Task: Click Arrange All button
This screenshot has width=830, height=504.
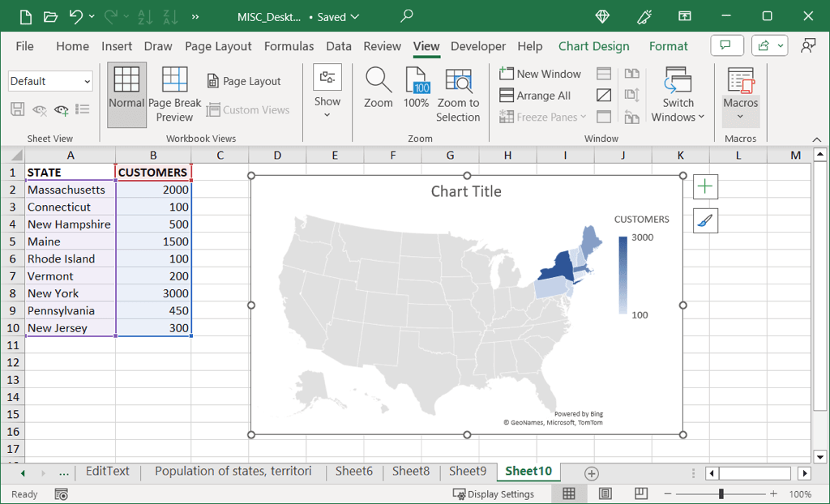Action: coord(535,96)
